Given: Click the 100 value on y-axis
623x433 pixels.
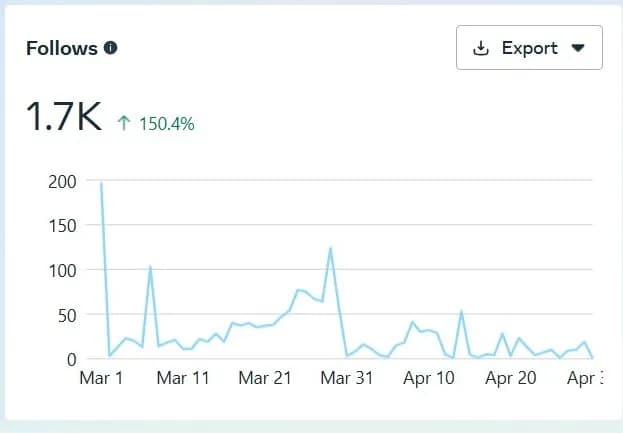Looking at the screenshot, I should click(62, 270).
